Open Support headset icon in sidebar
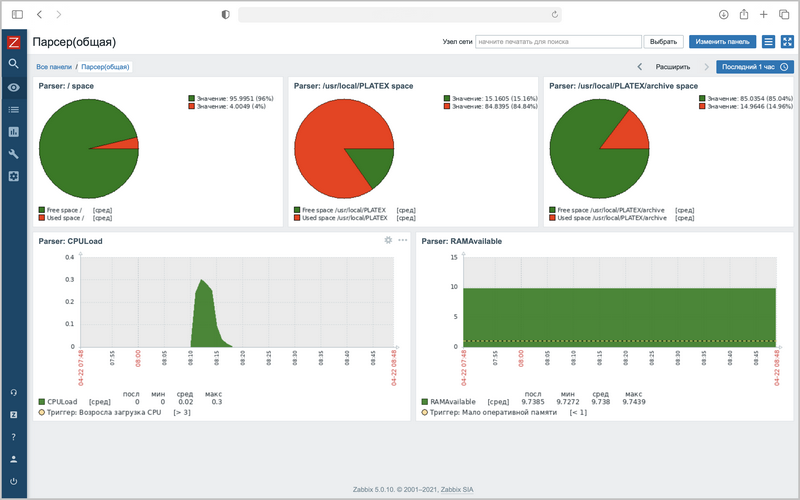The height and width of the screenshot is (500, 800). 14,392
